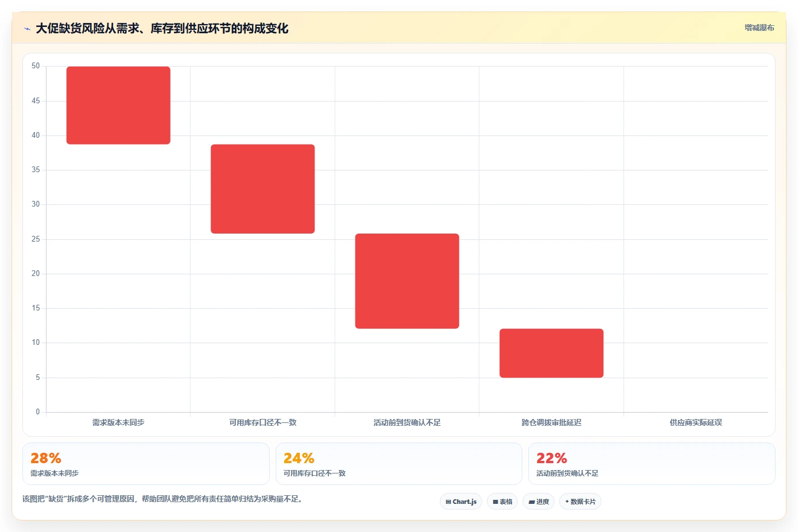Select the red bar for 跨仓调拨审批延迟
Screen dimensions: 798x532
click(x=552, y=353)
